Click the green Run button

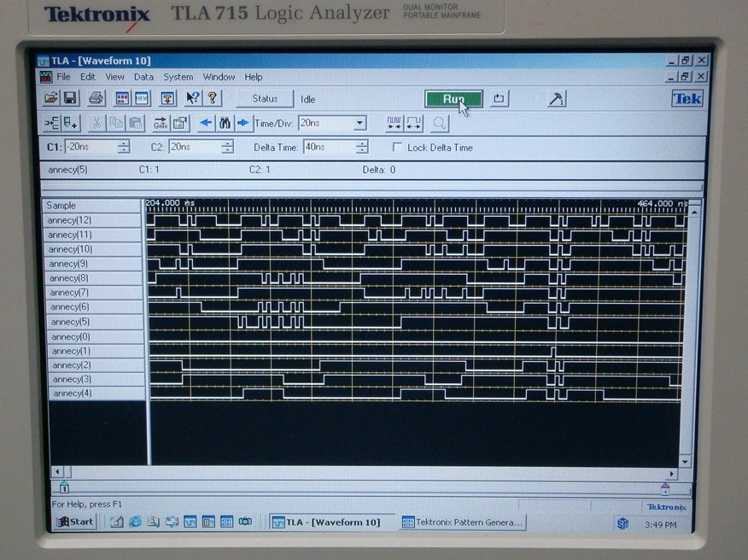pyautogui.click(x=453, y=99)
